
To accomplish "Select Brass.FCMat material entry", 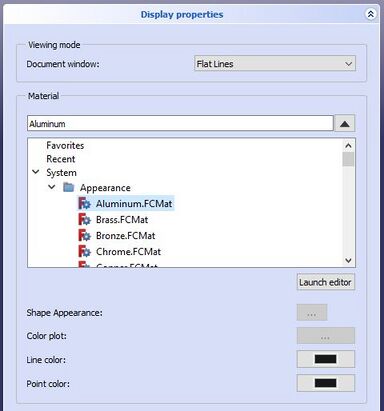I will 122,220.
